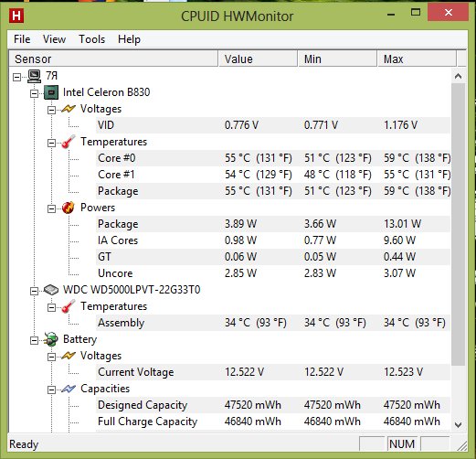Viewport: 476px width, 459px height.
Task: Click the Value column header
Action: point(258,59)
